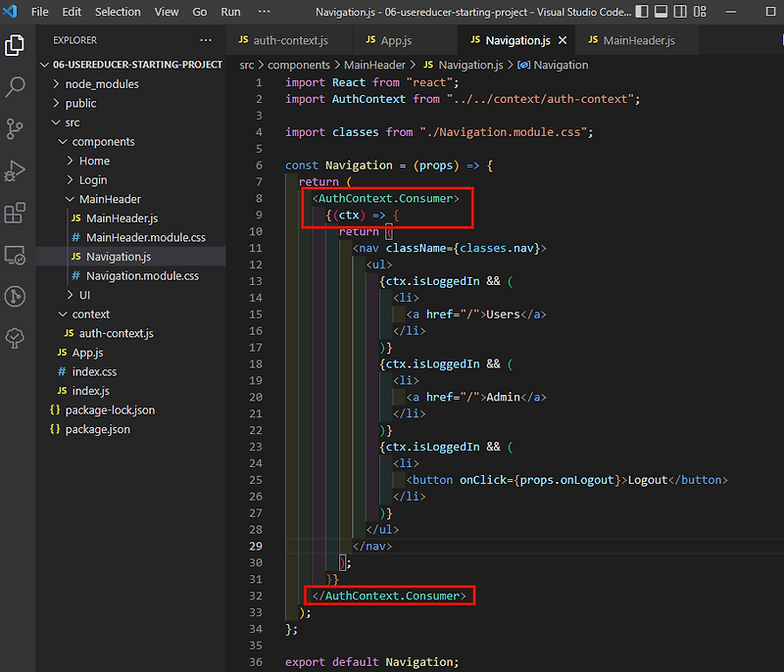Open the Search panel icon
Image resolution: width=784 pixels, height=672 pixels.
click(14, 87)
